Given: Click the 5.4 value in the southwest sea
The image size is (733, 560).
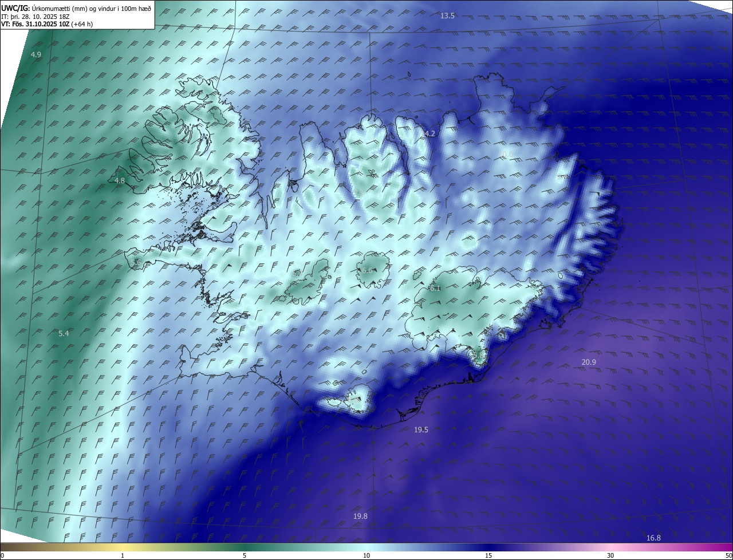Looking at the screenshot, I should click(64, 334).
